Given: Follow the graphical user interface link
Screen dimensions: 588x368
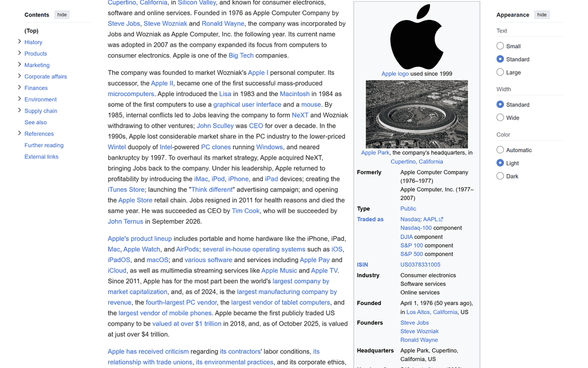Looking at the screenshot, I should click(x=247, y=104).
